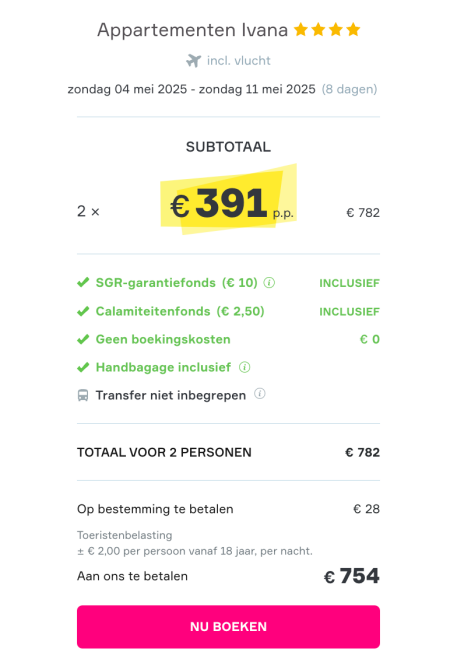Click the € 754 amount to pay
Screen dimensions: 450x659
(x=352, y=576)
